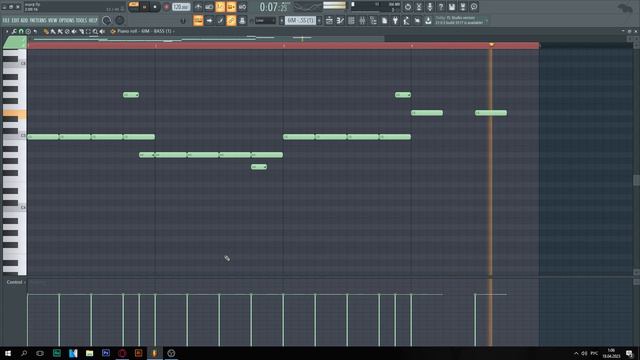
Task: Open the TOOLS menu
Action: click(x=81, y=20)
